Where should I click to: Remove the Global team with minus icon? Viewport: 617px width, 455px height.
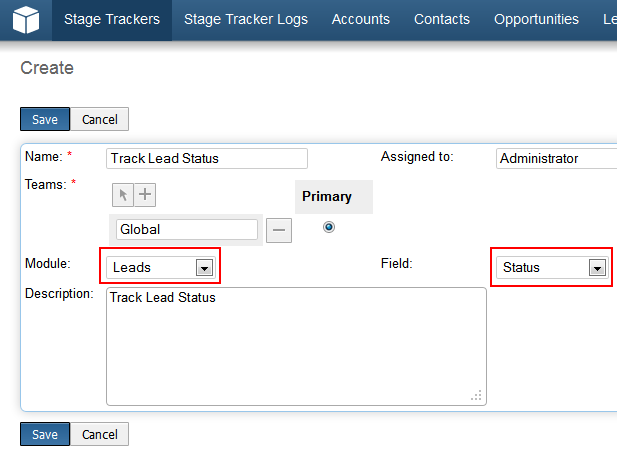click(x=280, y=229)
